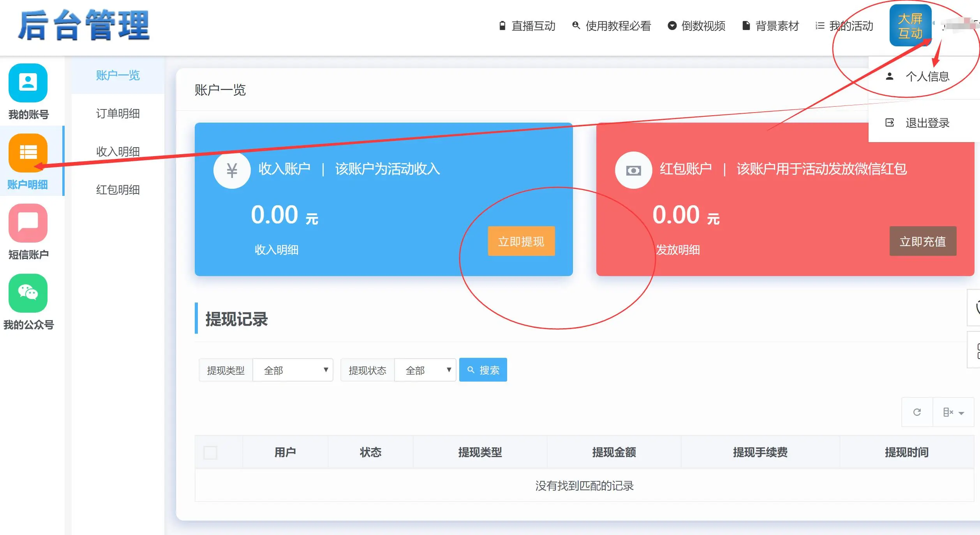
Task: Open the pink 短信账户 icon
Action: point(28,223)
